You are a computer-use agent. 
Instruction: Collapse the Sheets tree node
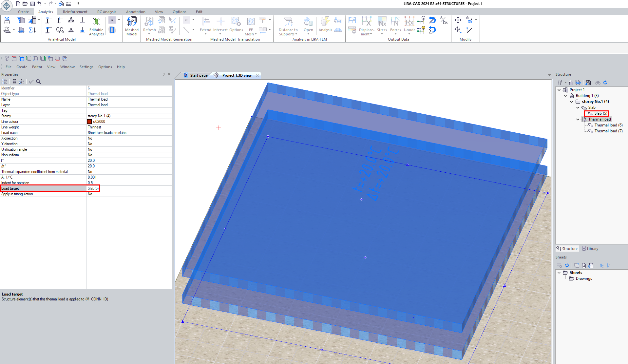point(559,273)
